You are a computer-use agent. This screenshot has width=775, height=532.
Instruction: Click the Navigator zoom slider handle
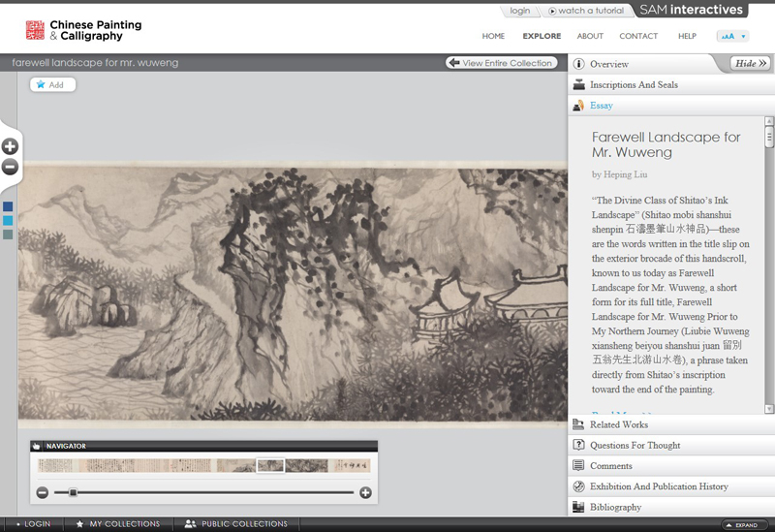click(73, 492)
